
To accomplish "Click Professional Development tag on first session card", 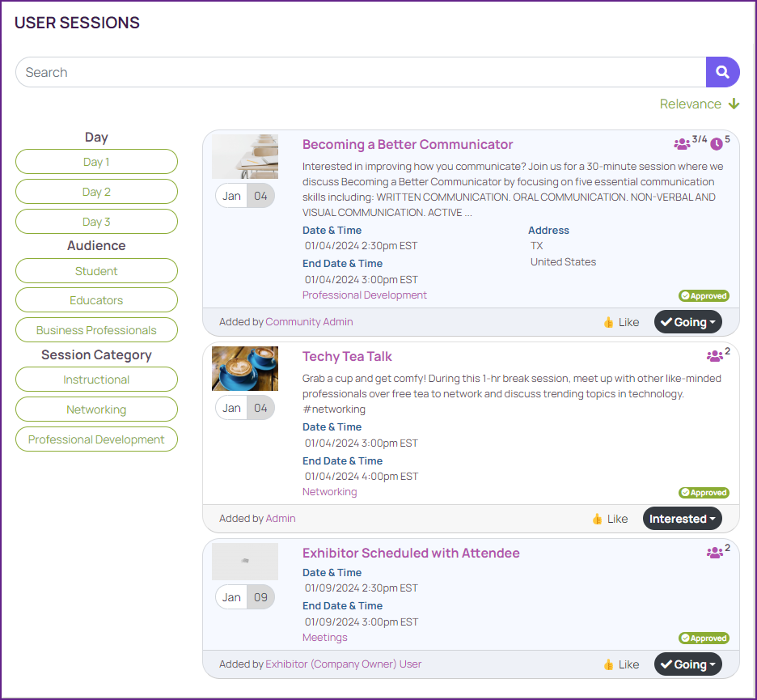I will pos(365,295).
